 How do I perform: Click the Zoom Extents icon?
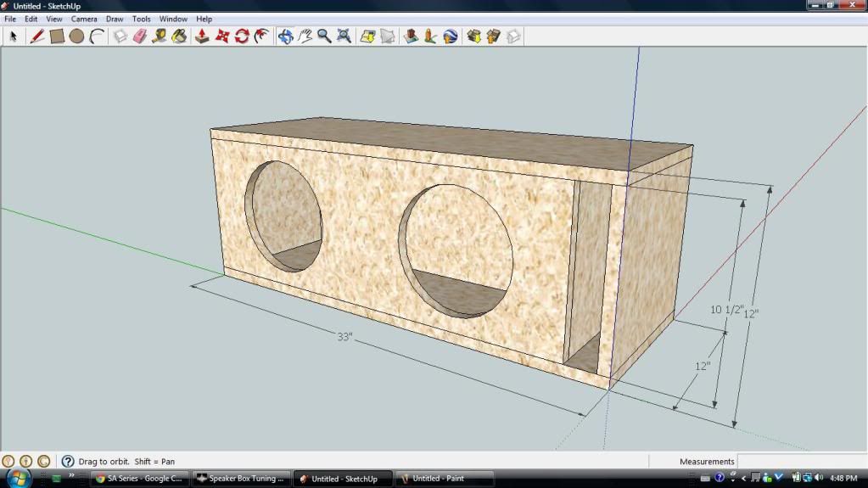coord(344,36)
